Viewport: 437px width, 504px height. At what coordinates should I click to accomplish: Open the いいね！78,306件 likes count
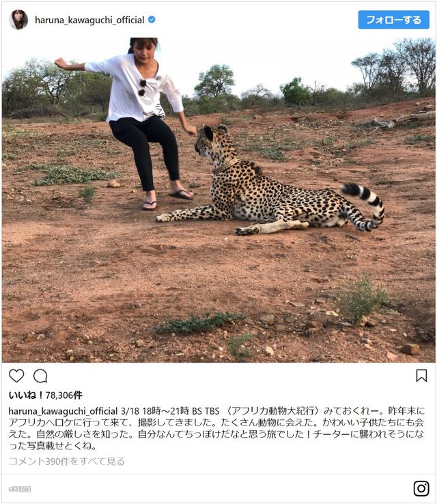(x=45, y=395)
